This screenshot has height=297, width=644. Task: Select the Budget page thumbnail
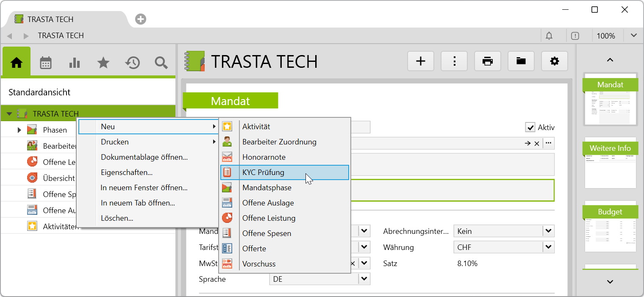(x=610, y=227)
